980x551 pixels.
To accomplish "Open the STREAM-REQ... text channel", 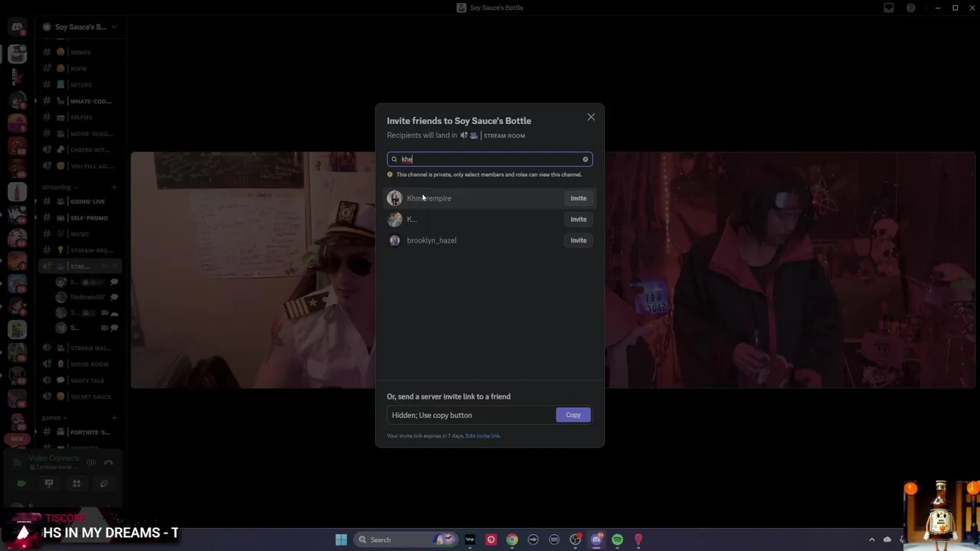I will (80, 250).
